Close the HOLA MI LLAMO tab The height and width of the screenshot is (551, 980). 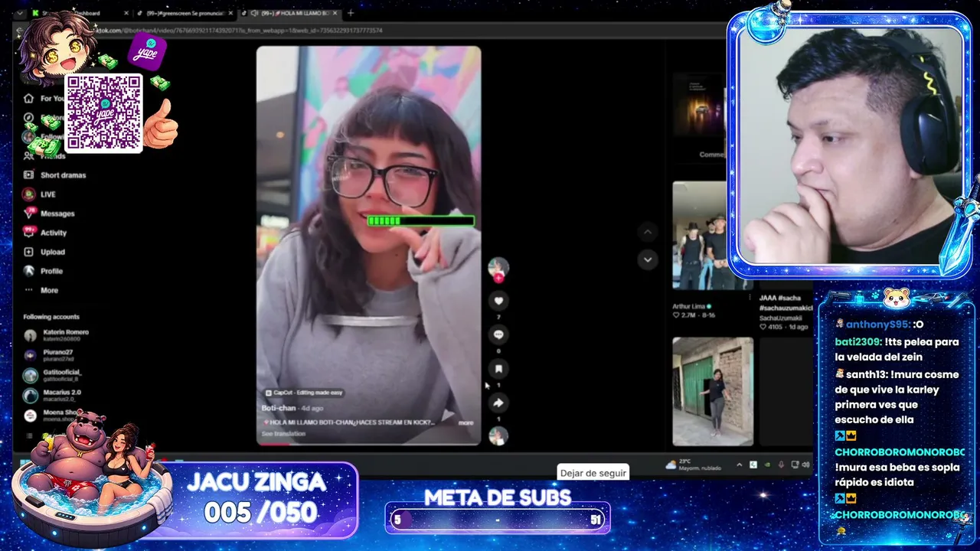tap(335, 13)
